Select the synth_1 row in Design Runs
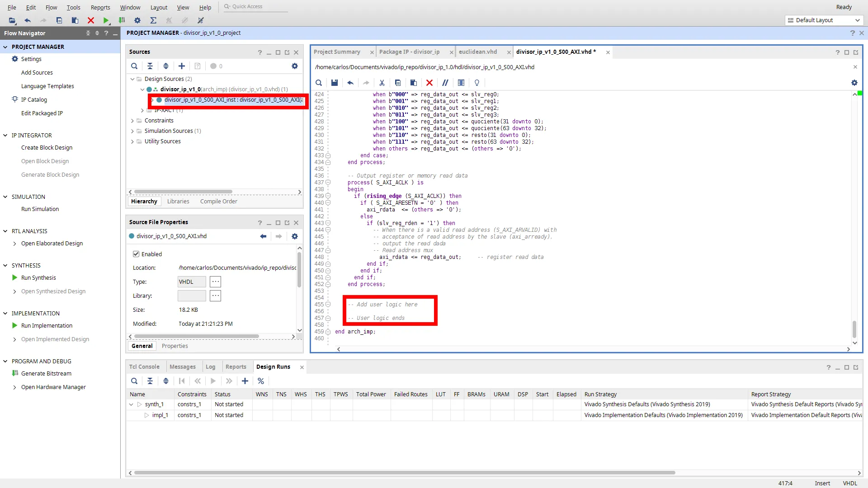The height and width of the screenshot is (488, 868). [x=494, y=404]
